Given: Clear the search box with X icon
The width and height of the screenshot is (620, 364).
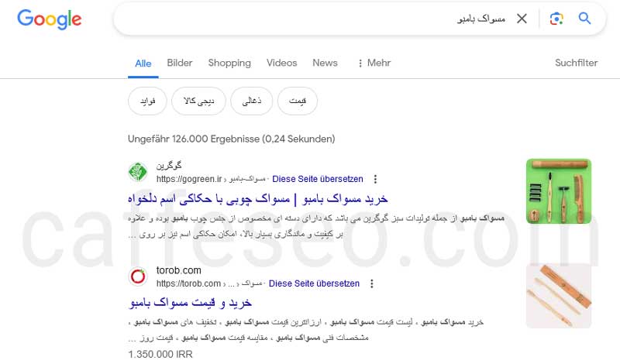Looking at the screenshot, I should coord(522,19).
